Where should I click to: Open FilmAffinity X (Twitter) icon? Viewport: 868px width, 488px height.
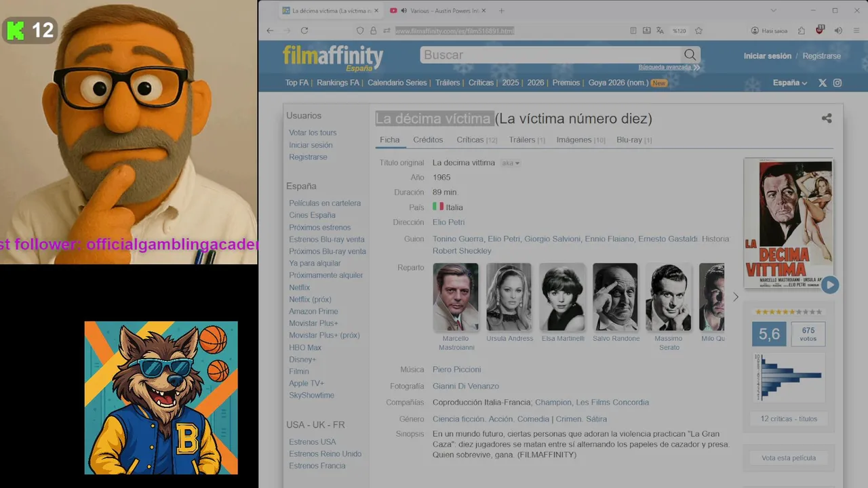click(823, 83)
